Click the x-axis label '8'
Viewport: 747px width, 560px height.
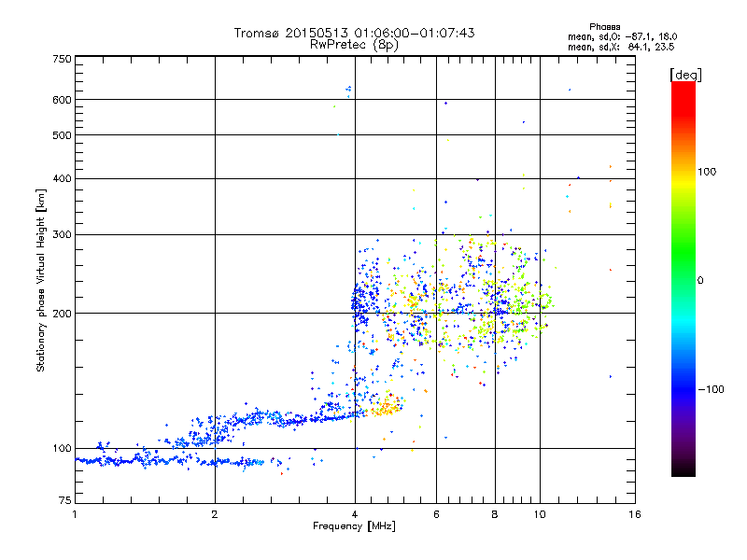[x=495, y=514]
